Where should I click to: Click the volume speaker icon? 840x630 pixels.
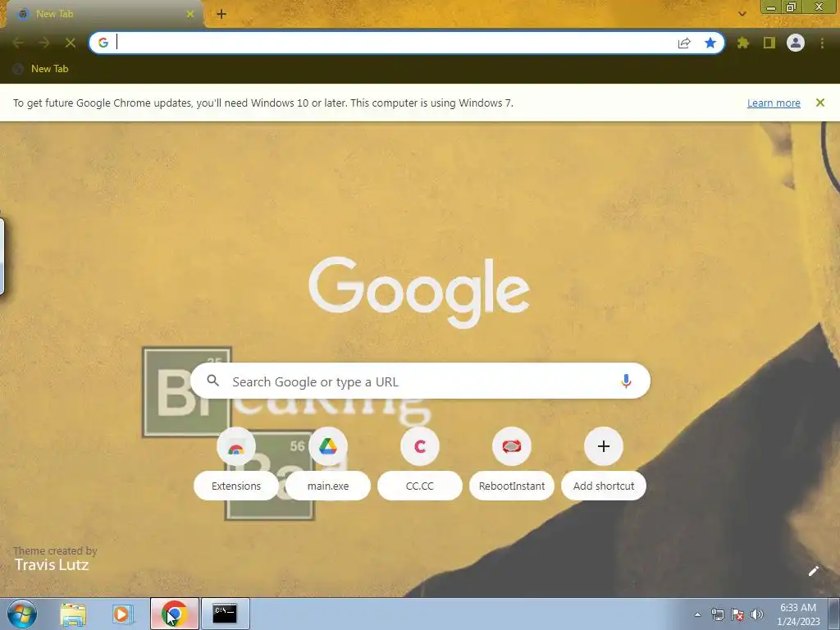757,614
